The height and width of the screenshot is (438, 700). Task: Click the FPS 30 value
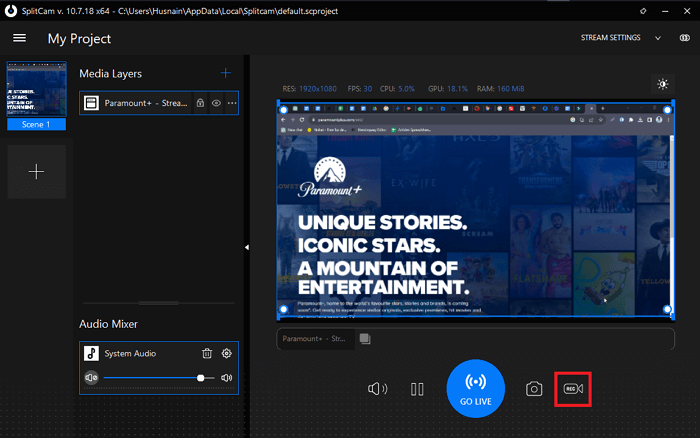coord(367,89)
